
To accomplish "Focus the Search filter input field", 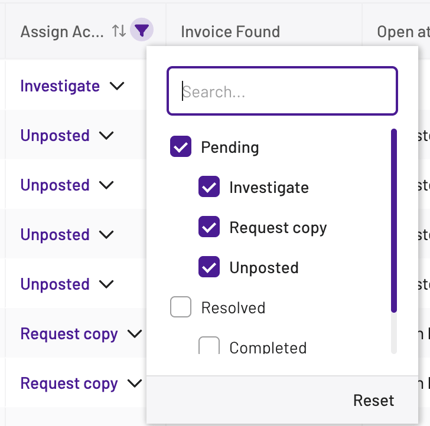I will [282, 91].
